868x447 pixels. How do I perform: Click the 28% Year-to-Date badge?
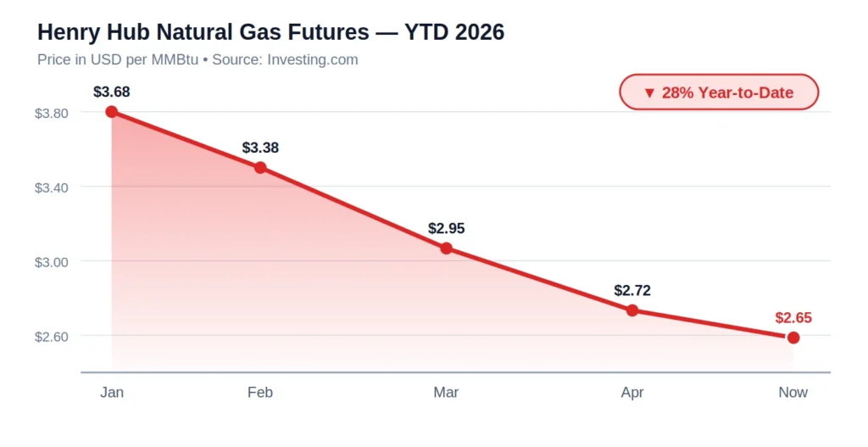point(719,92)
